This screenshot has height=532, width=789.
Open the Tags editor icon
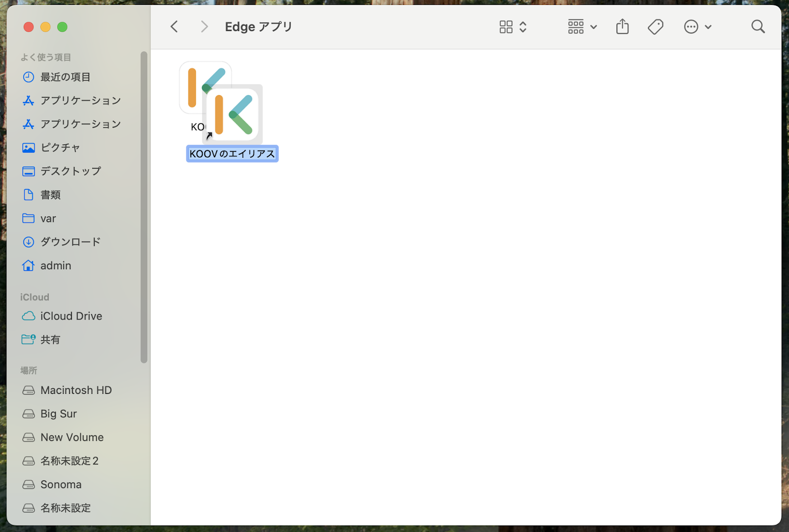pyautogui.click(x=655, y=27)
